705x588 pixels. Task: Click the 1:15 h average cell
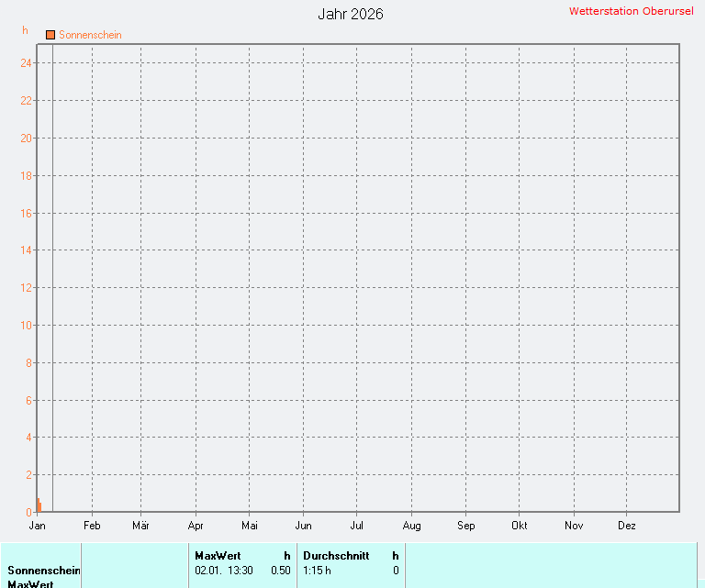pyautogui.click(x=317, y=571)
